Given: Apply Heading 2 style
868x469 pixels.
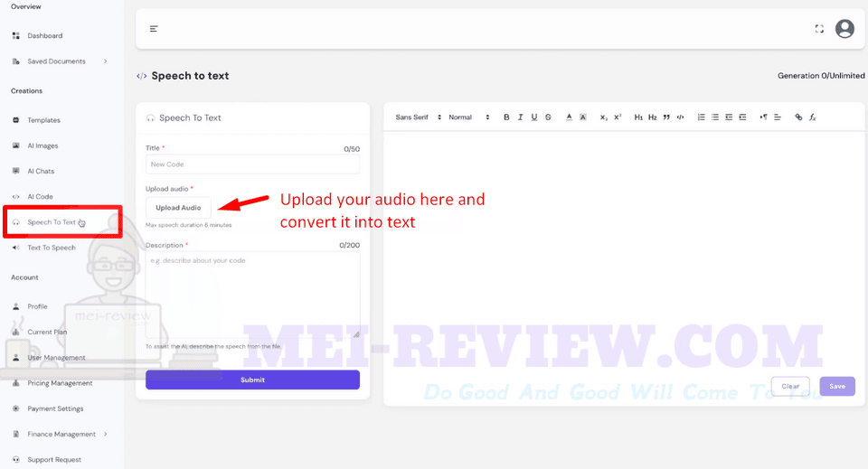Looking at the screenshot, I should click(653, 117).
